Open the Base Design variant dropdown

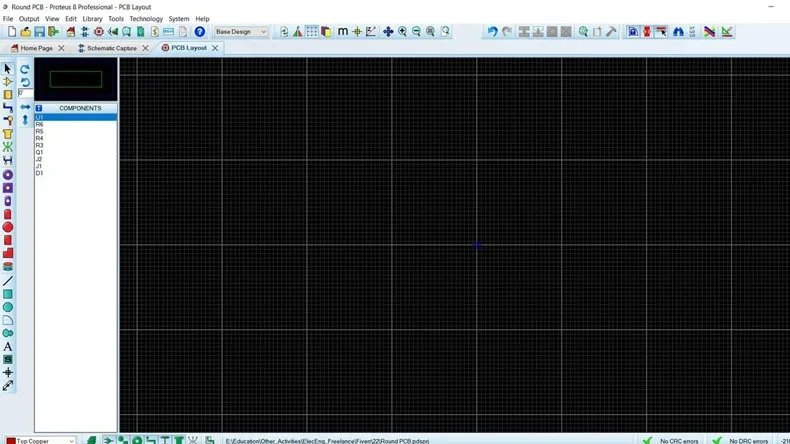pos(241,32)
